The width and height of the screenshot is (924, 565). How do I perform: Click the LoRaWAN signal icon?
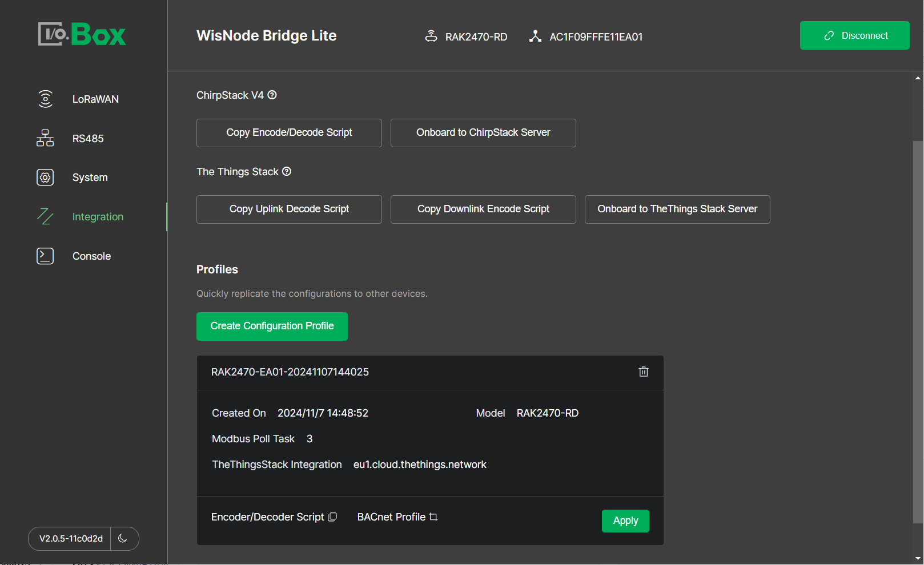point(45,99)
